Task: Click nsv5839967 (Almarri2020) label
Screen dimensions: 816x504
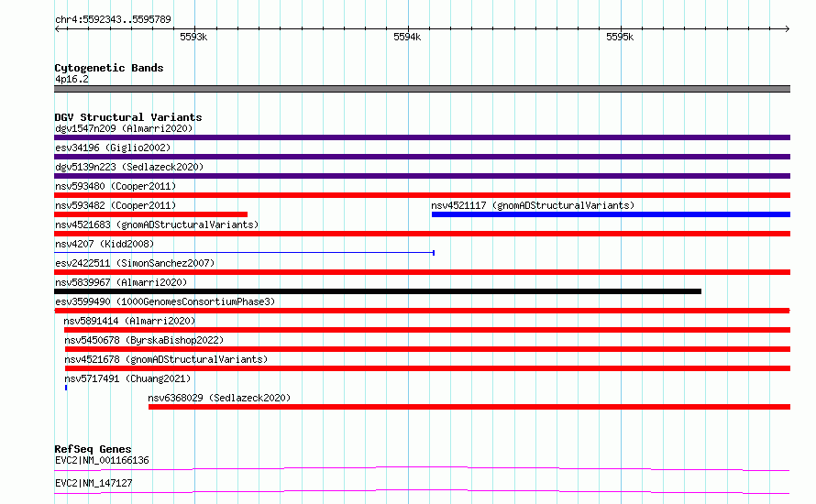Action: (121, 282)
